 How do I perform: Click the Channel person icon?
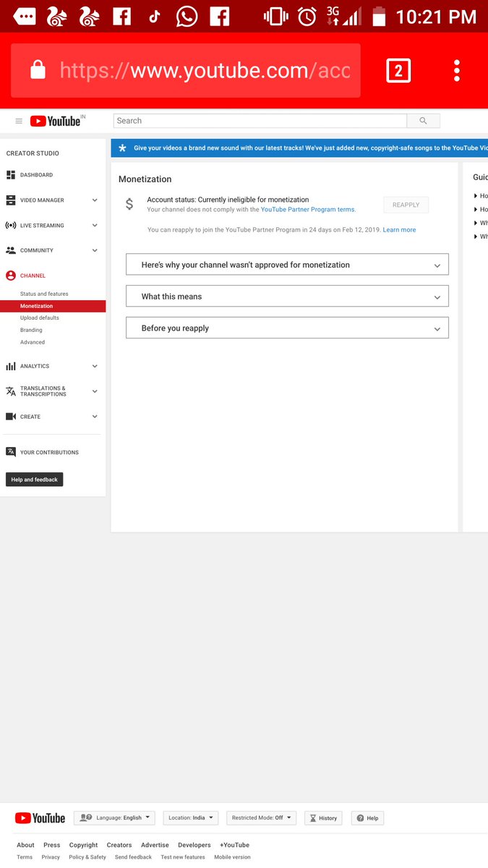point(11,276)
